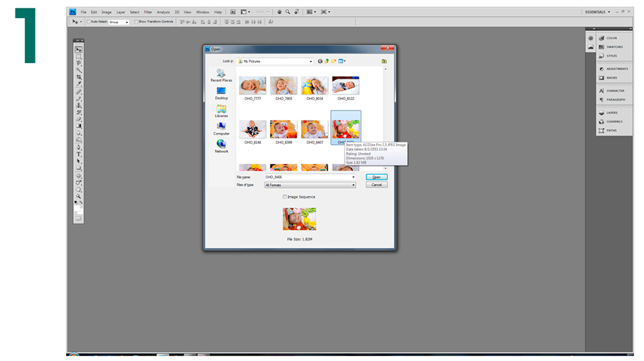The width and height of the screenshot is (644, 361).
Task: Check Show Transform Controls option
Action: pyautogui.click(x=136, y=21)
